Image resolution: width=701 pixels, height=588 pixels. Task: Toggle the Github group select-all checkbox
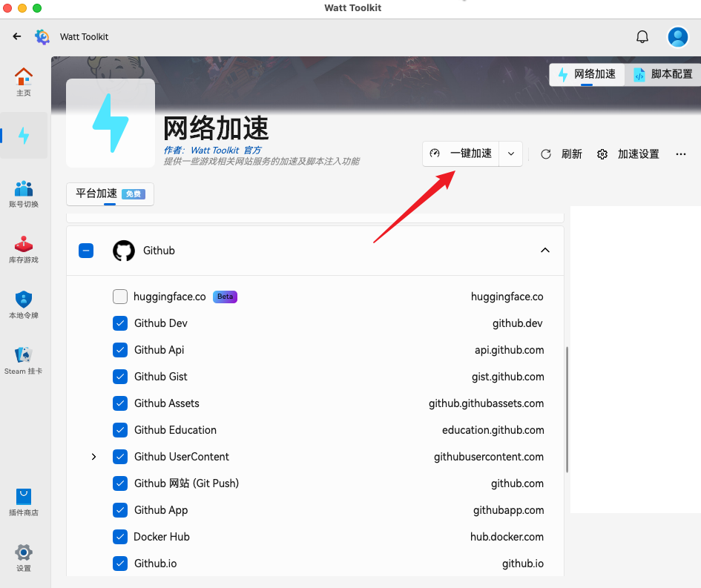click(86, 251)
